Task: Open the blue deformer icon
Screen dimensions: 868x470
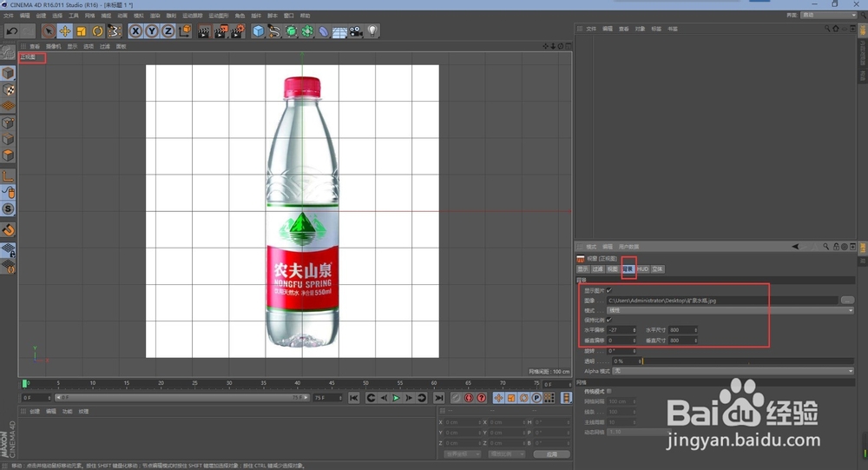Action: (x=323, y=31)
